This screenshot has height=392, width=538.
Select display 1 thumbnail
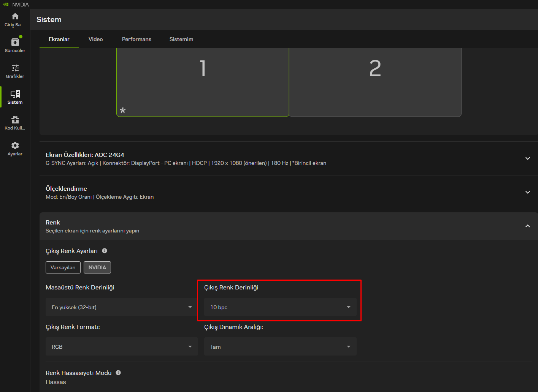point(203,82)
